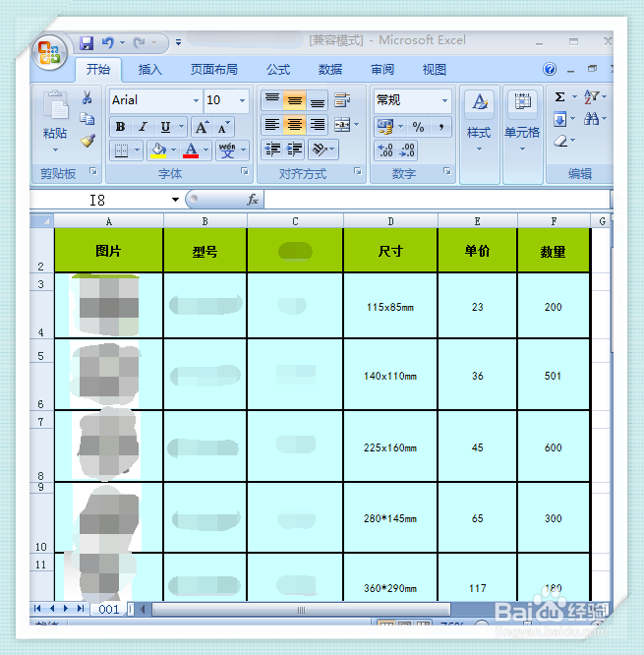Toggle Italic formatting
This screenshot has width=644, height=655.
(x=143, y=127)
